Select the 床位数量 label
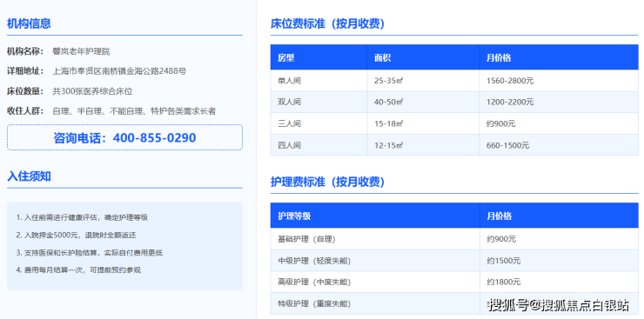644x319 pixels. [x=25, y=91]
